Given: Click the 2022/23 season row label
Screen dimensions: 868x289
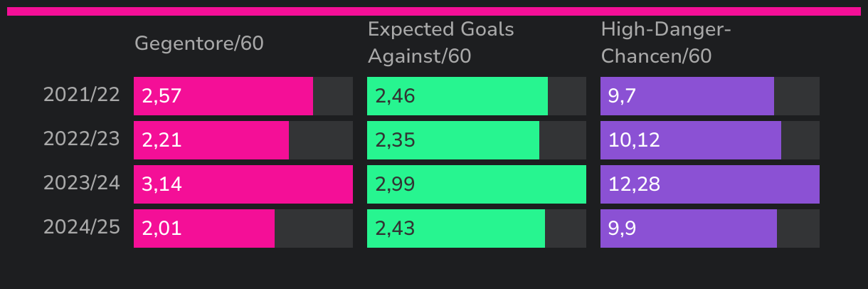Looking at the screenshot, I should click(x=81, y=140).
